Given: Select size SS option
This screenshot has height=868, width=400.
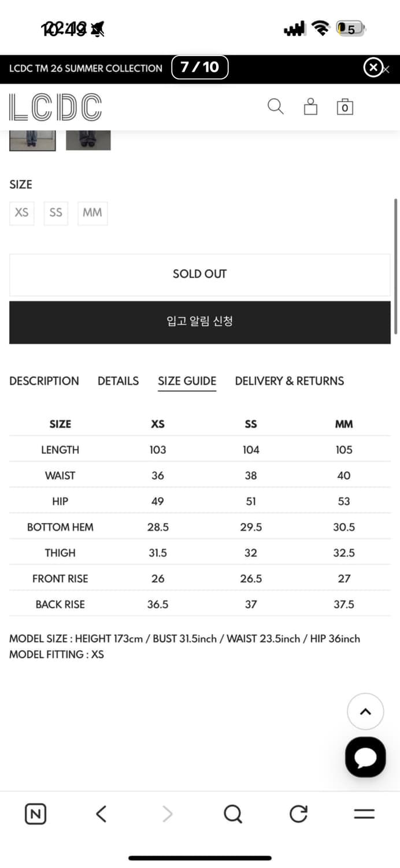Looking at the screenshot, I should click(x=55, y=213).
